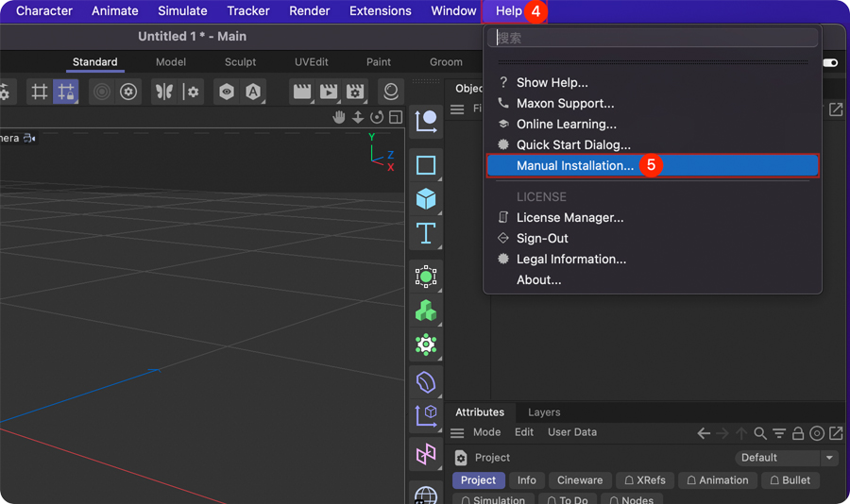This screenshot has height=504, width=850.
Task: Toggle grid snap hash icon
Action: (x=40, y=92)
